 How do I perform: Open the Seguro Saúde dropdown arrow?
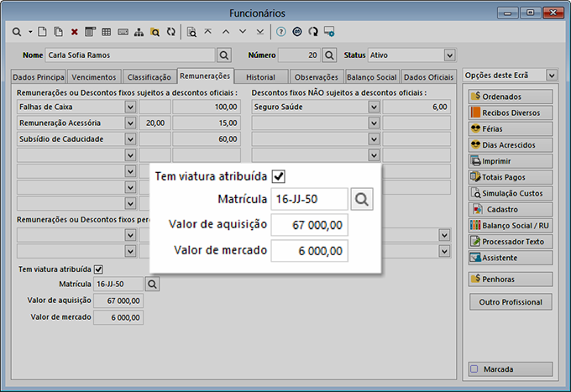pyautogui.click(x=374, y=107)
